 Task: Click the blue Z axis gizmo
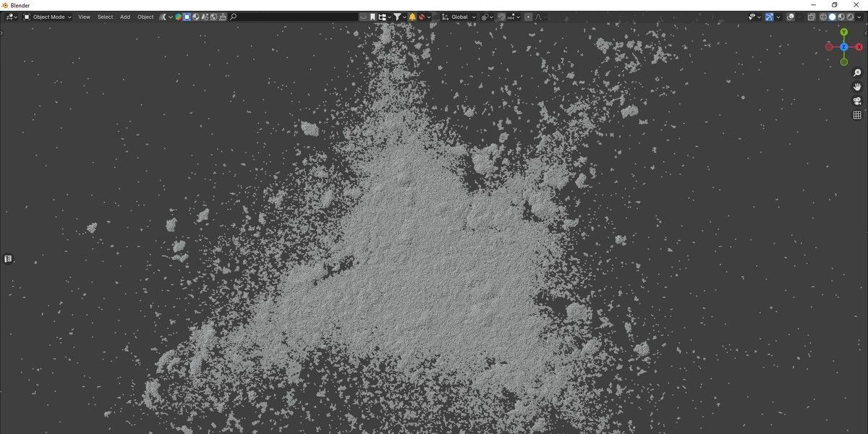[843, 47]
